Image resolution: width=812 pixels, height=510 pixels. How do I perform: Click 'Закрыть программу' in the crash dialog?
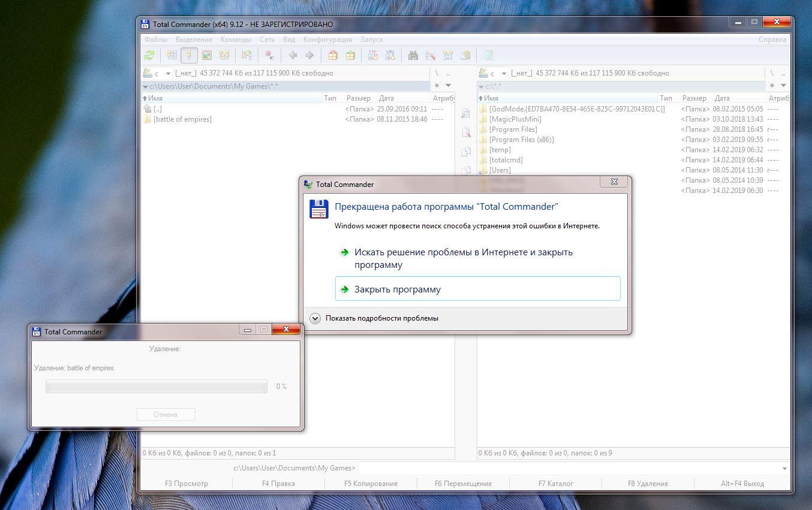(477, 289)
